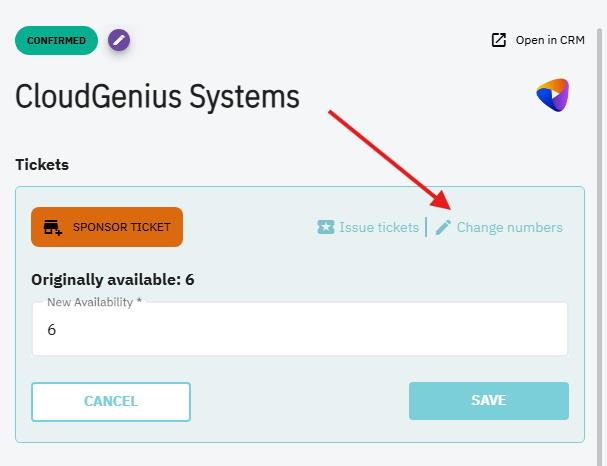Open the company record via Open in CRM
This screenshot has width=607, height=466.
click(x=549, y=40)
